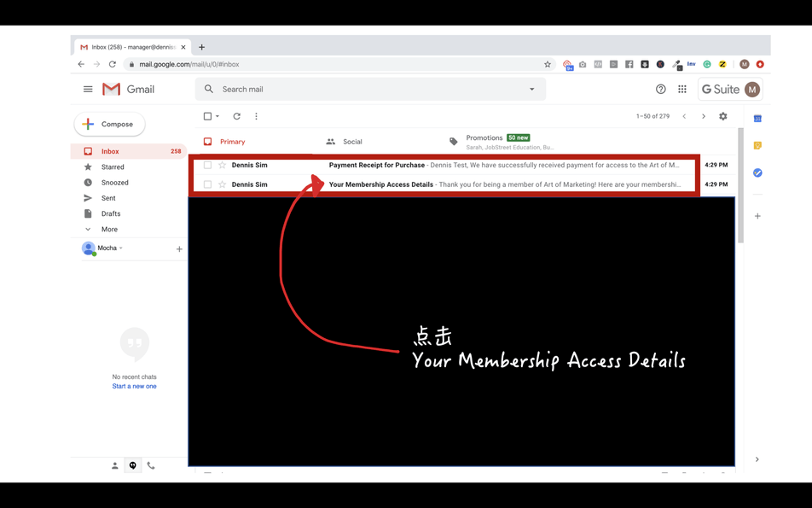
Task: Open the Sent folder
Action: [x=129, y=198]
